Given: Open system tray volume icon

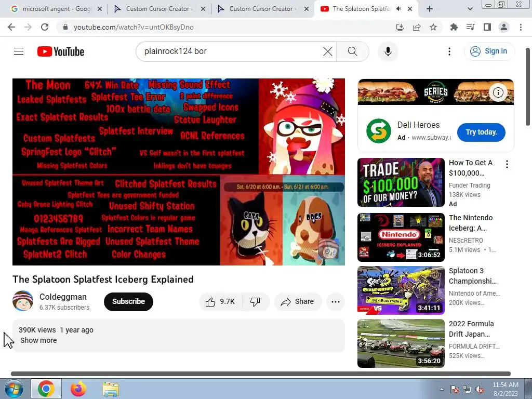Looking at the screenshot, I should tap(480, 389).
